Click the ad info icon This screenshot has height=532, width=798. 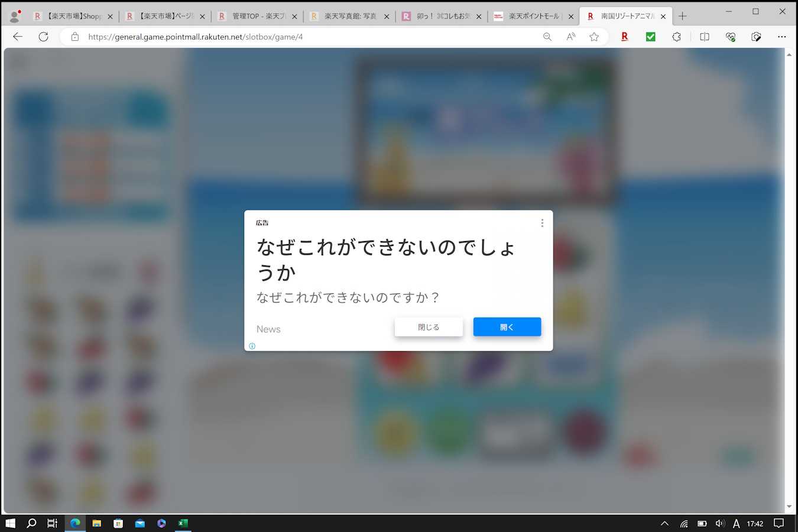point(252,346)
